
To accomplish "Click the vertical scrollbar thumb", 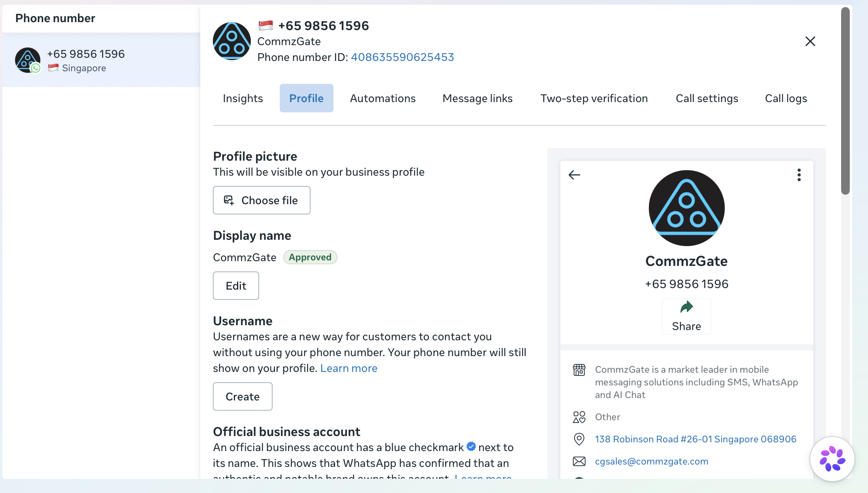I will point(845,101).
